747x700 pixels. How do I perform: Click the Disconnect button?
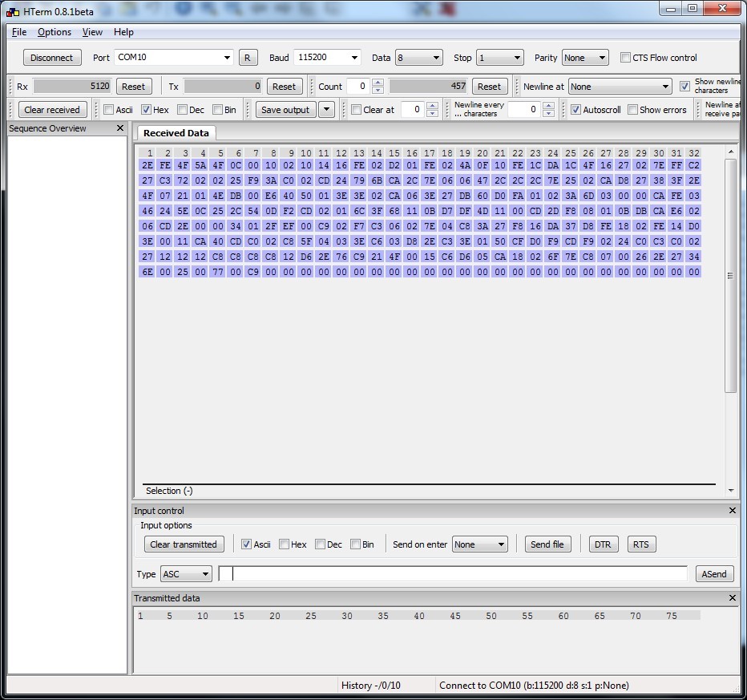coord(51,57)
